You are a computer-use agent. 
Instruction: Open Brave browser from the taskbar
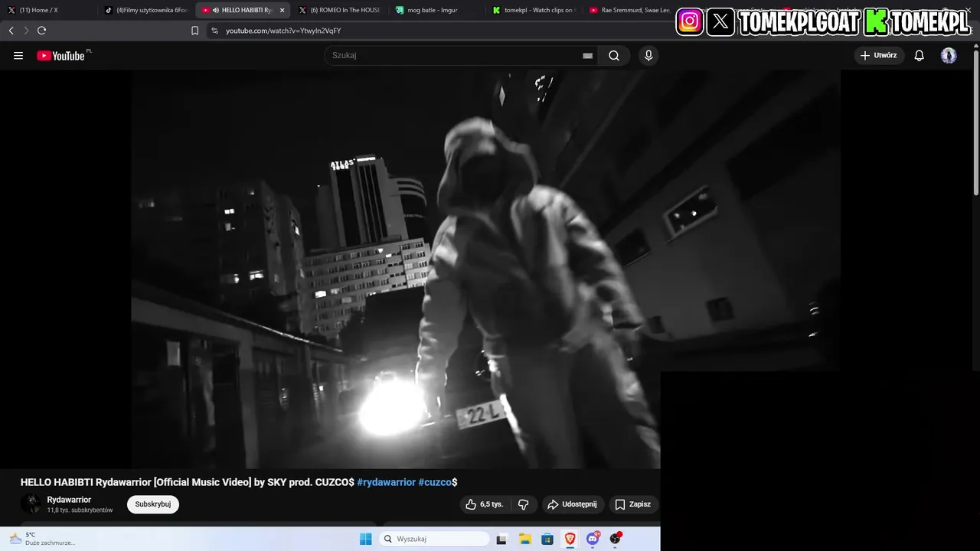pos(570,539)
